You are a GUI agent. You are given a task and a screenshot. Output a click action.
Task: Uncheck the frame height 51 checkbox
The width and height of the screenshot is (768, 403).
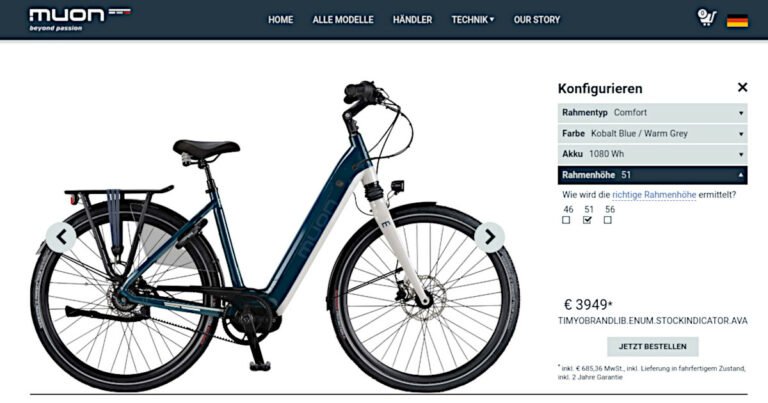pyautogui.click(x=587, y=220)
